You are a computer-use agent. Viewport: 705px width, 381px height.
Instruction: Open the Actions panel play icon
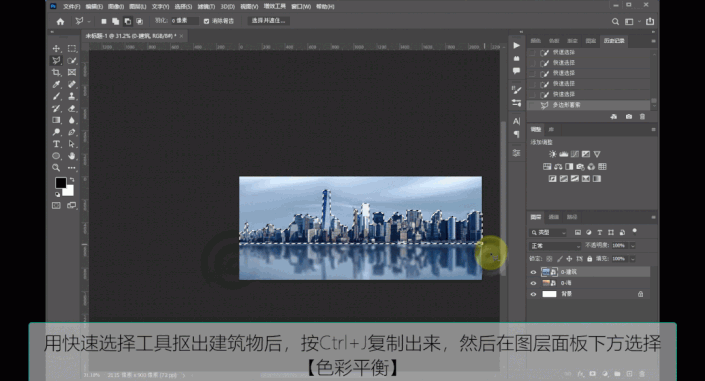pyautogui.click(x=516, y=45)
